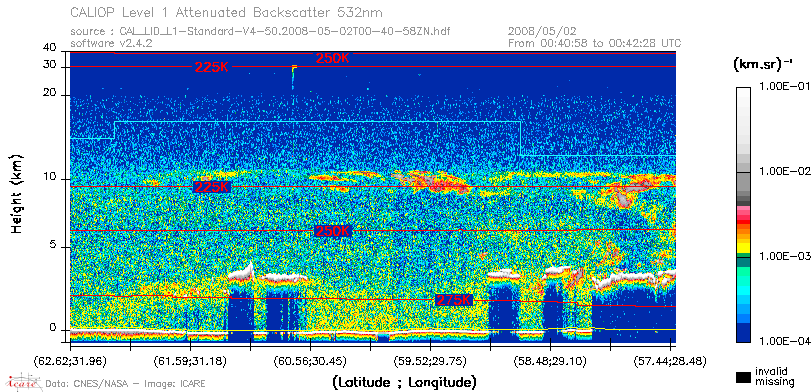
Task: Click the 'From 00:40:58 to 00:42:28 UTC' text
Action: tap(595, 43)
